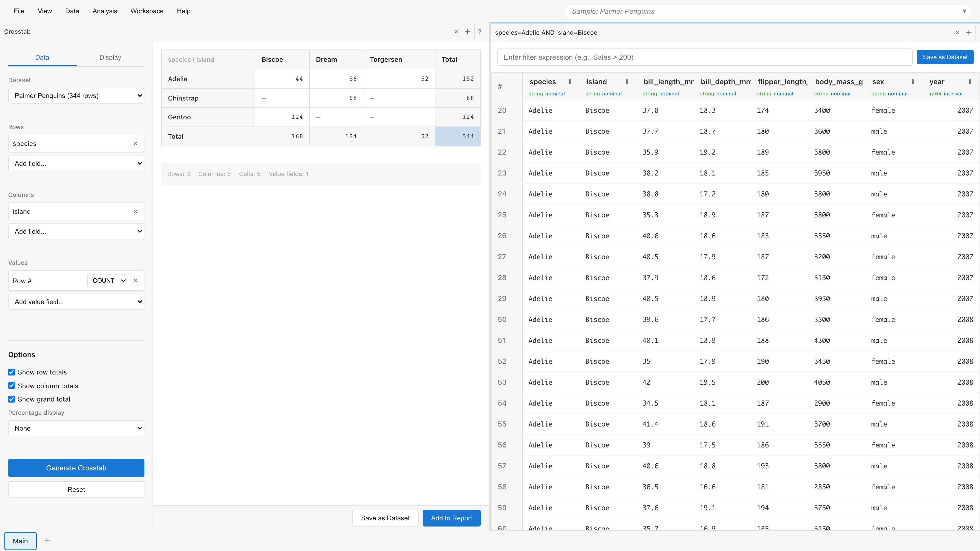Open the Palmer Penguins dataset dropdown
The width and height of the screenshot is (980, 551).
(76, 95)
